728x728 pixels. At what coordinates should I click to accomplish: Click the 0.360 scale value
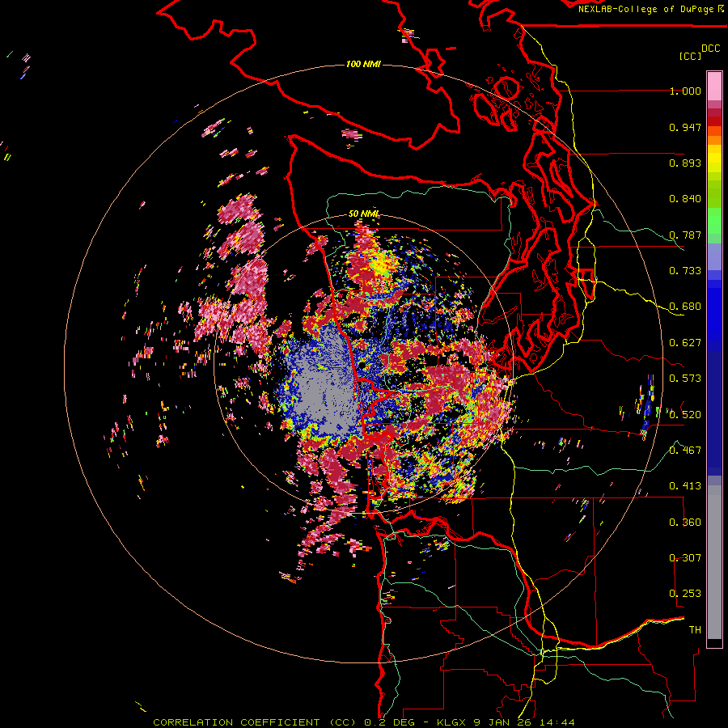(x=685, y=523)
